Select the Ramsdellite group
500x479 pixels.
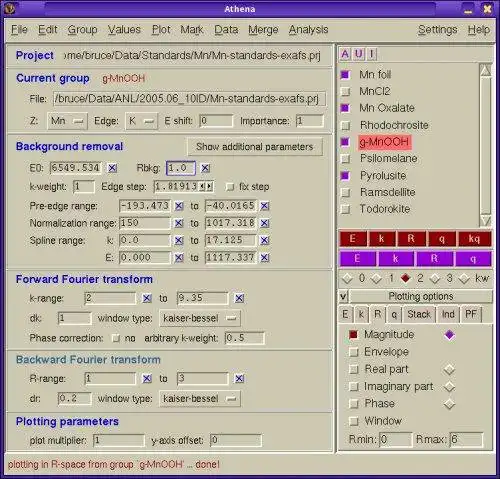388,192
